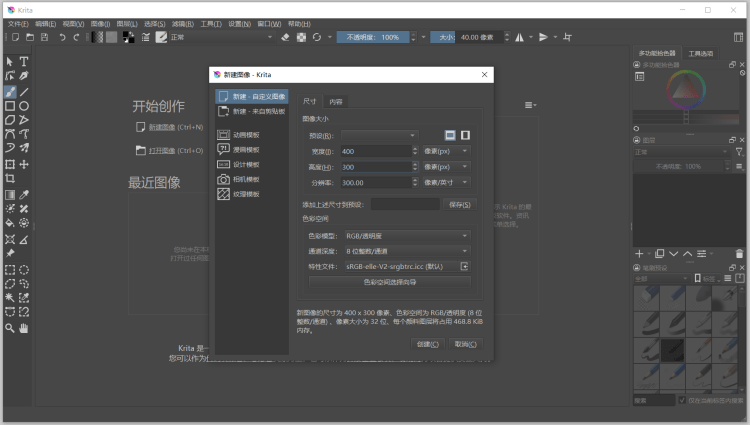The width and height of the screenshot is (750, 425).
Task: Open the 预设 preset dropdown
Action: (x=379, y=136)
